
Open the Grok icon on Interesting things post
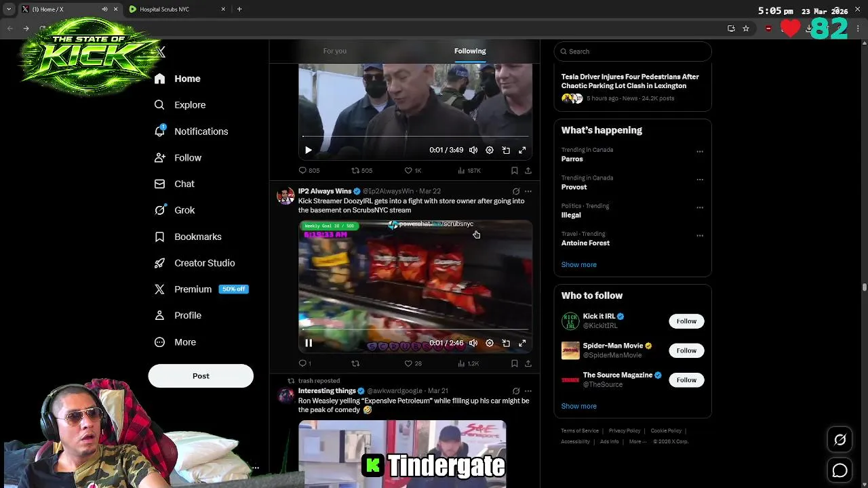(x=516, y=391)
